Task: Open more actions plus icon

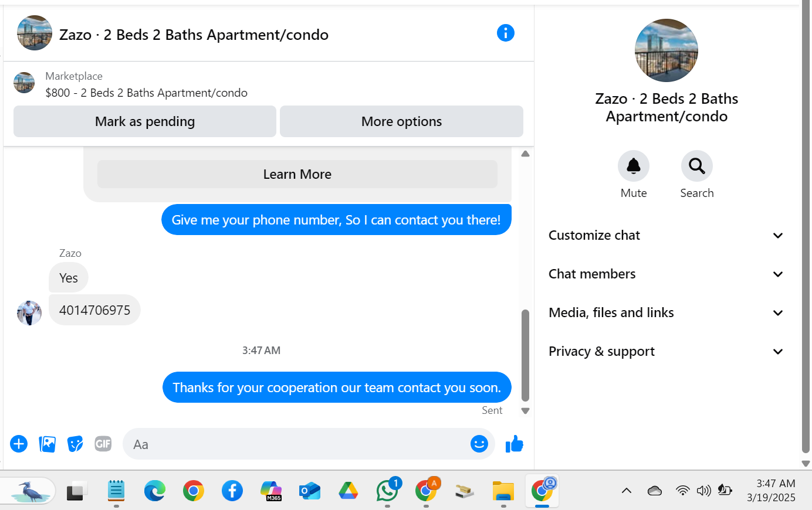Action: point(19,444)
